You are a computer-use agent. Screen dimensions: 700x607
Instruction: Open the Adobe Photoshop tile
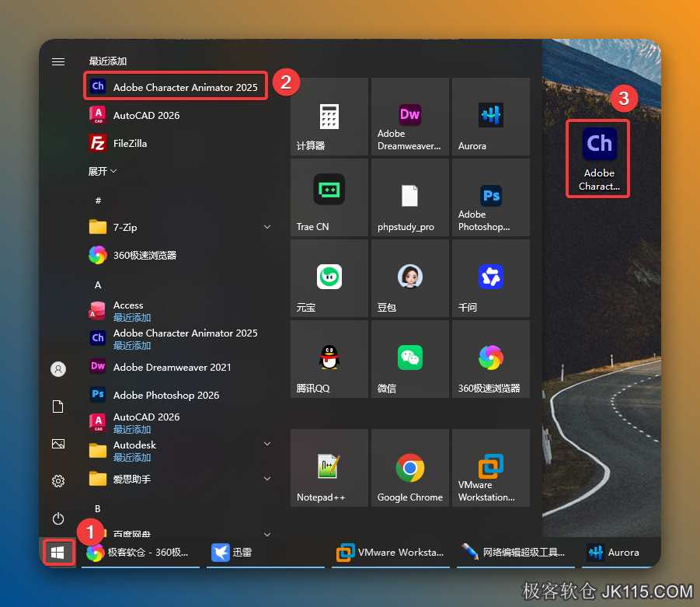(491, 197)
